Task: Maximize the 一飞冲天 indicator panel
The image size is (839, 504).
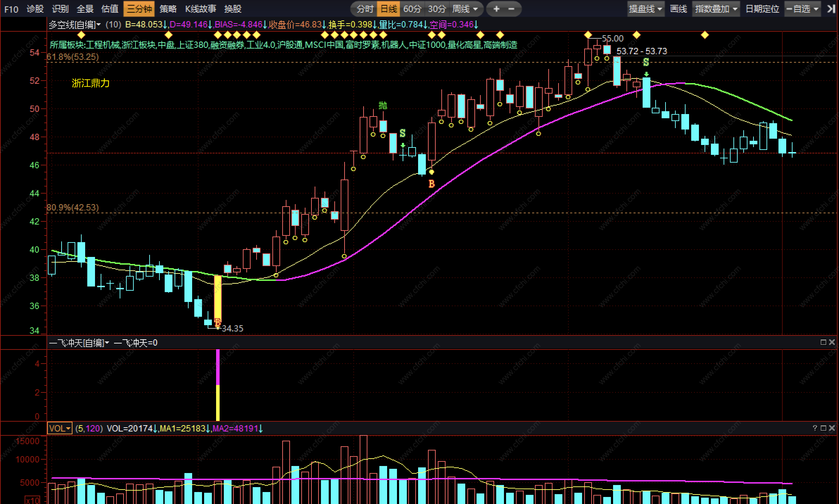Action: 823,342
